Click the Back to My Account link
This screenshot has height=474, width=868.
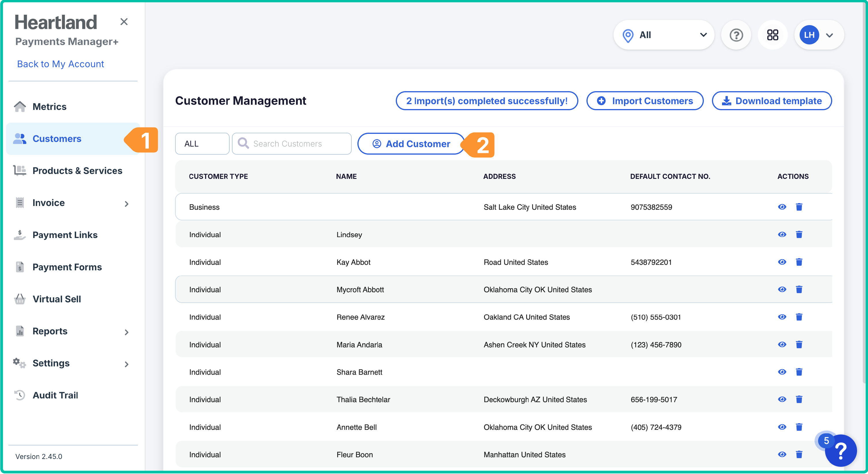[x=61, y=64]
